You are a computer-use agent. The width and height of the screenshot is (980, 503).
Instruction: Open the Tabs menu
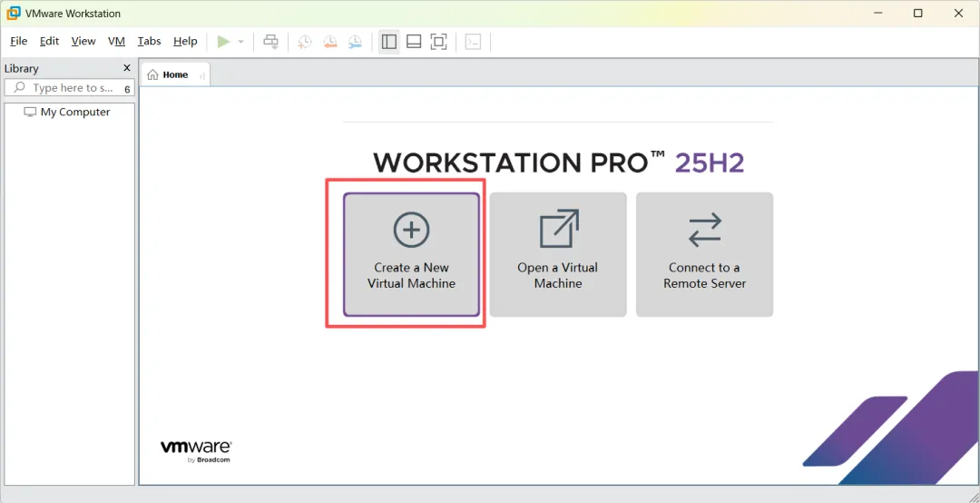click(x=150, y=41)
